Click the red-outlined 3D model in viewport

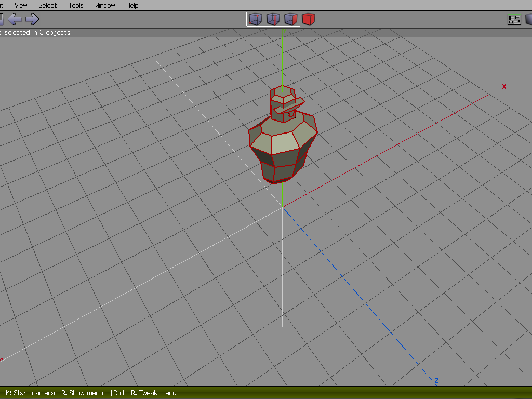point(283,135)
